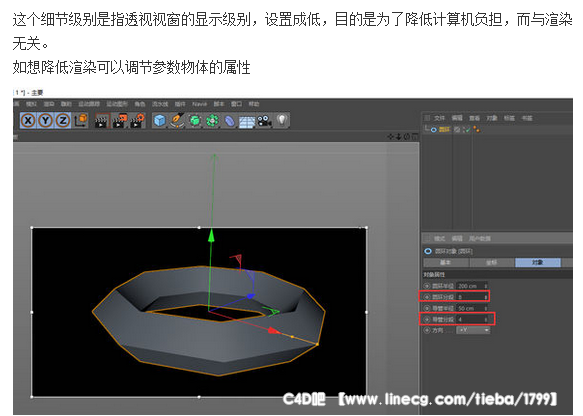Image resolution: width=583 pixels, height=416 pixels.
Task: Open the 插件 menu
Action: point(180,104)
